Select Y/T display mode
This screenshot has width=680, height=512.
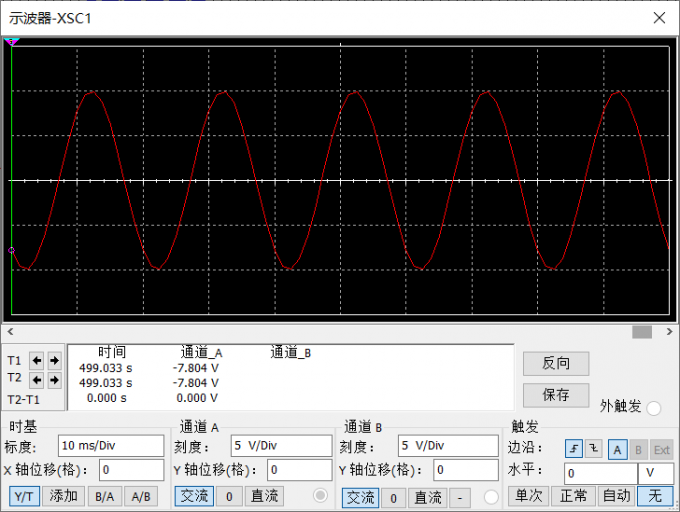point(24,496)
